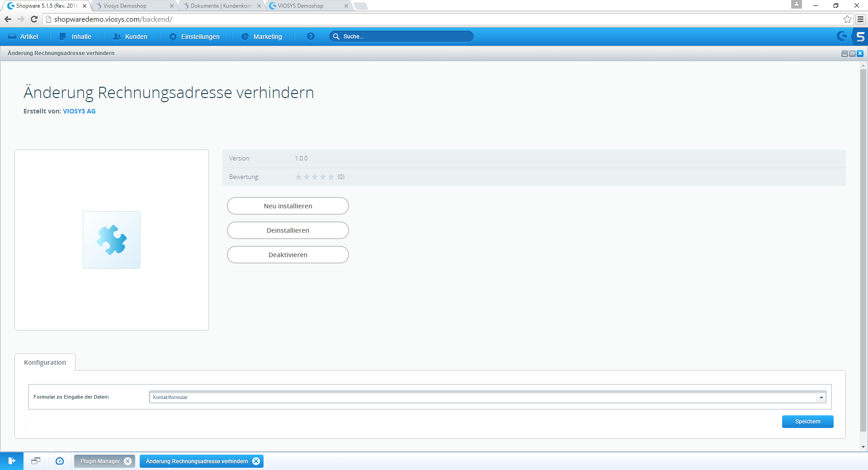Open the browser hamburger menu
This screenshot has width=868, height=470.
coord(860,19)
